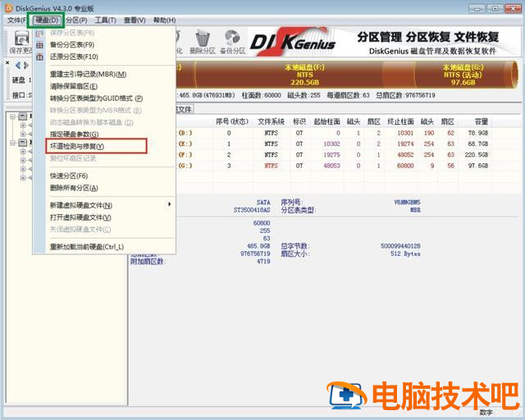The height and width of the screenshot is (420, 525).
Task: Select 快速分区(F6) menu entry
Action: coord(69,176)
